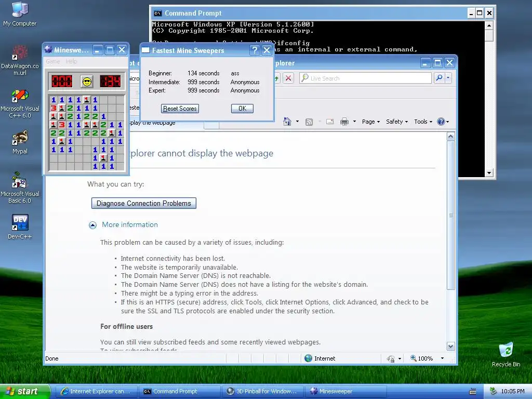Image resolution: width=532 pixels, height=399 pixels.
Task: Click the Command Prompt title bar icon
Action: tap(157, 13)
